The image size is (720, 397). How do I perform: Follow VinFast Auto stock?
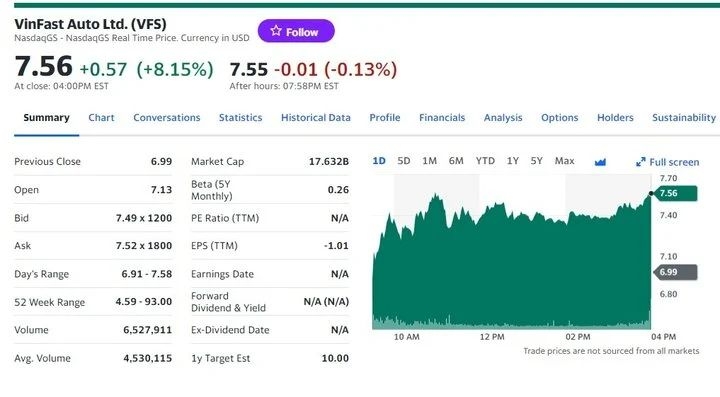coord(296,31)
